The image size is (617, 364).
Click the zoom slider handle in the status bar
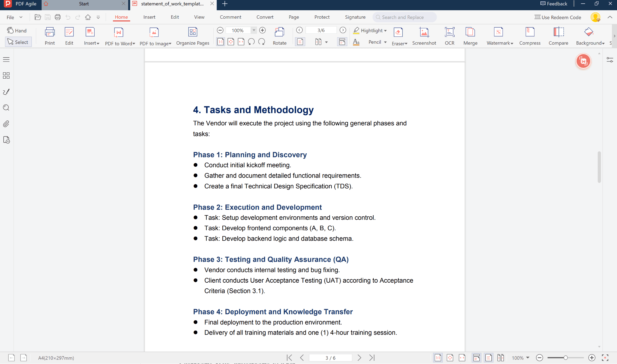coord(565,358)
